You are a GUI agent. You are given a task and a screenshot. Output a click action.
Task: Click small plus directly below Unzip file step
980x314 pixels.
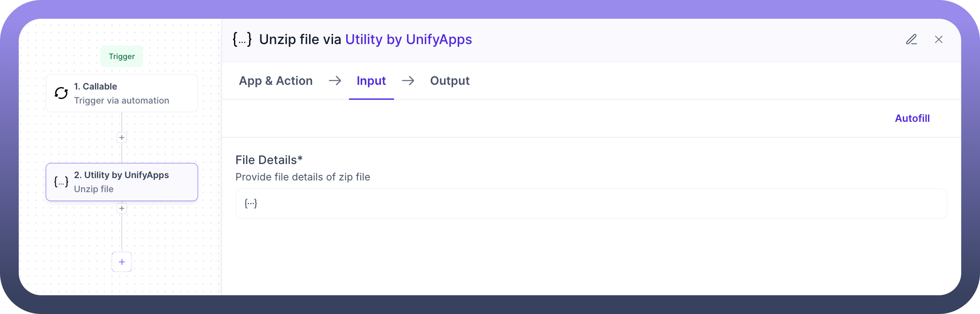coord(122,209)
